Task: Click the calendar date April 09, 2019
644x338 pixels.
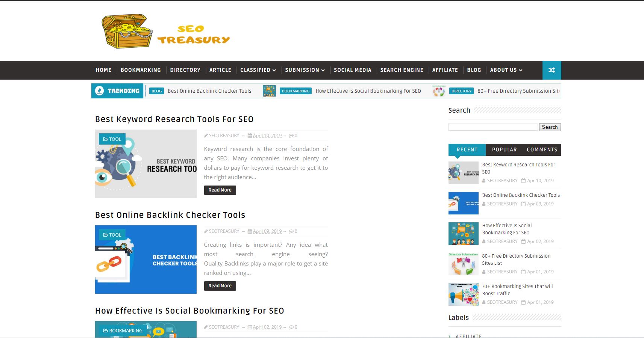Action: (x=265, y=231)
